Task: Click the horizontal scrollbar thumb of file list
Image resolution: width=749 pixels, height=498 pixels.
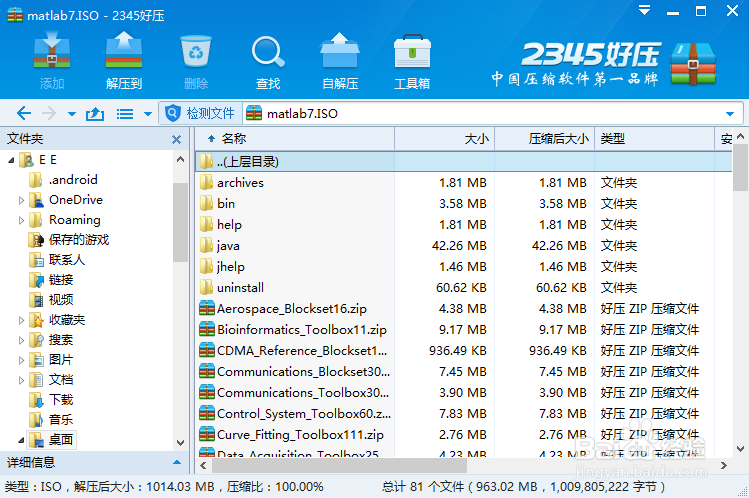Action: tap(340, 465)
